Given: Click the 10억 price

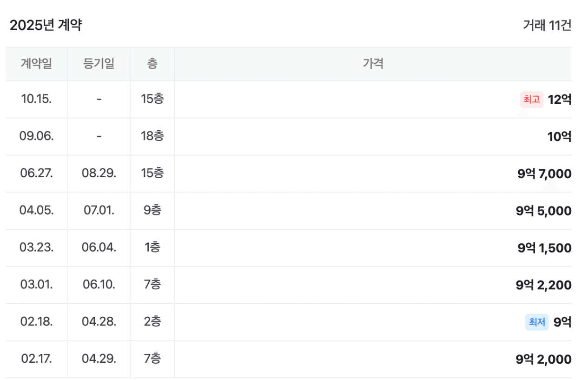Looking at the screenshot, I should 559,137.
